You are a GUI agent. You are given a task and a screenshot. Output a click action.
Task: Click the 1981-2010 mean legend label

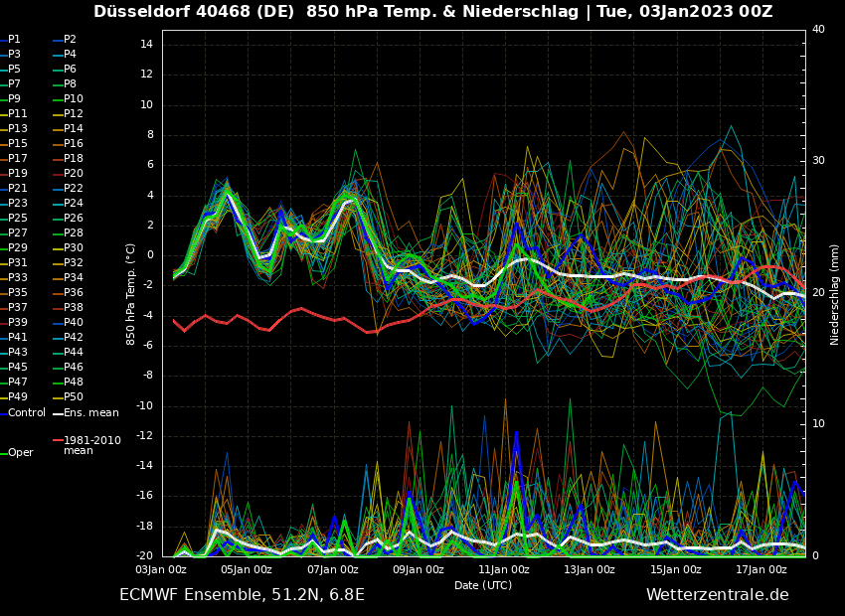(91, 445)
